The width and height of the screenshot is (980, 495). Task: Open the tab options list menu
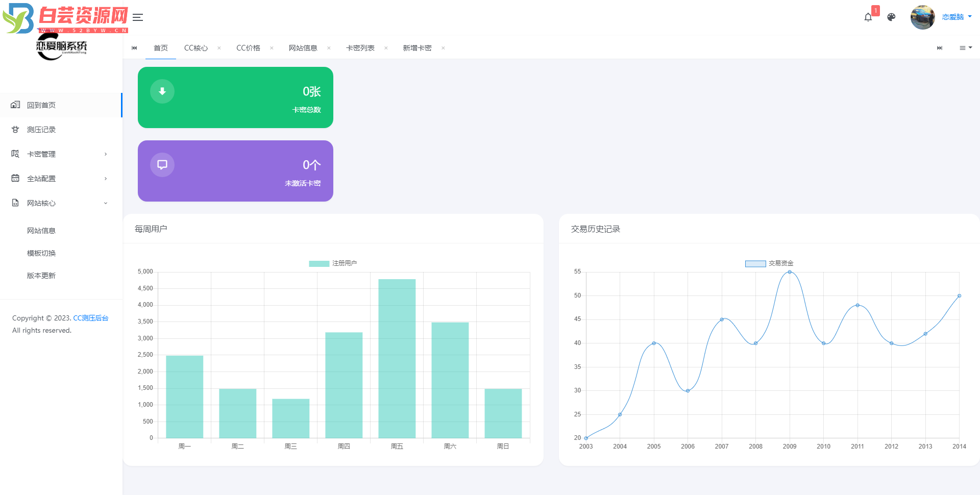coord(966,48)
